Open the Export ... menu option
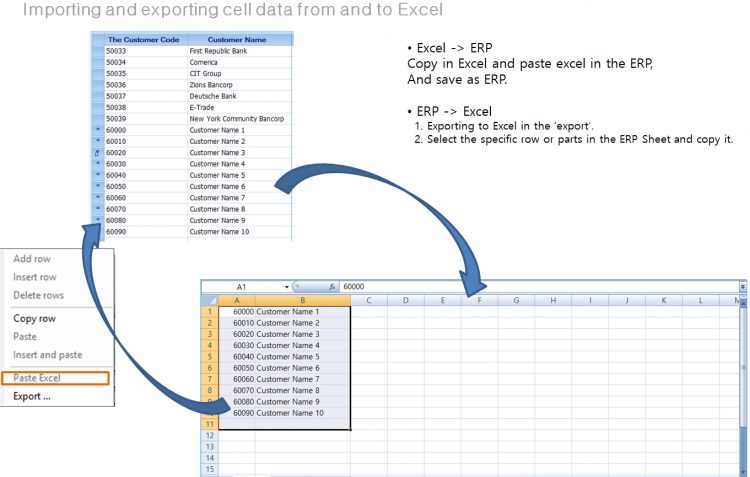 tap(32, 397)
